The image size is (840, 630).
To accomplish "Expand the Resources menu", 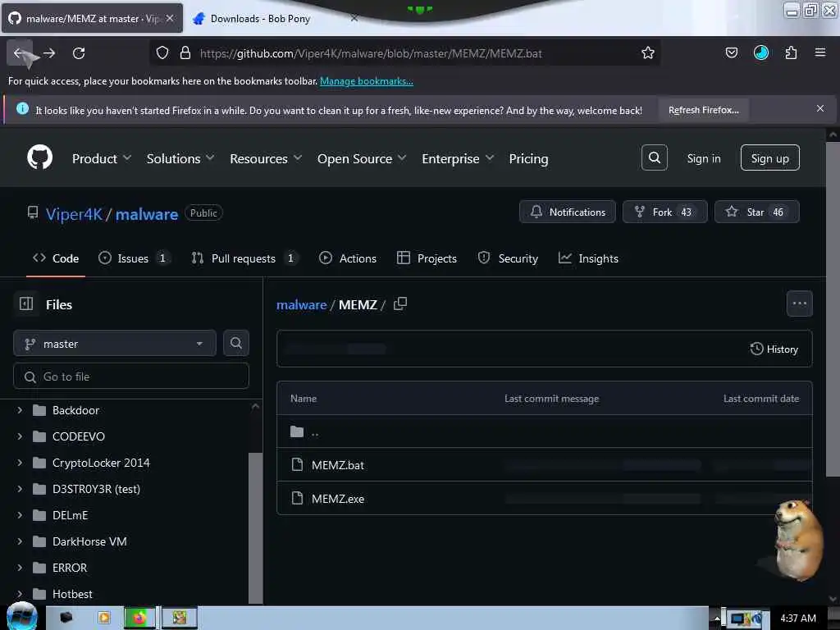I will (266, 158).
